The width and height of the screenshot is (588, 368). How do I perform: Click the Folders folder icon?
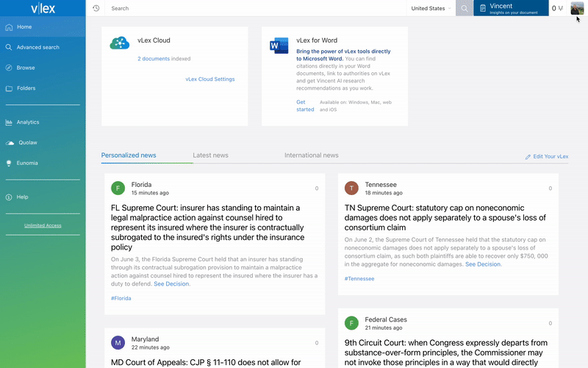(9, 88)
